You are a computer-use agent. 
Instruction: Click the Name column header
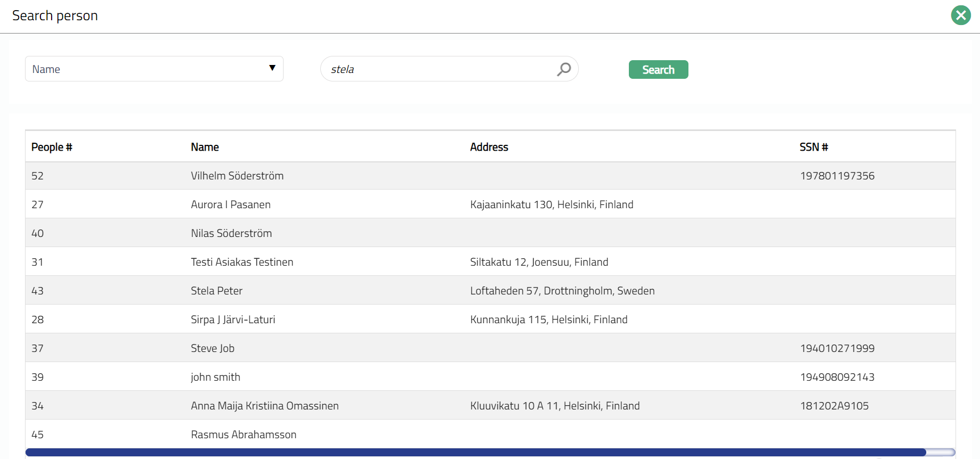[205, 147]
